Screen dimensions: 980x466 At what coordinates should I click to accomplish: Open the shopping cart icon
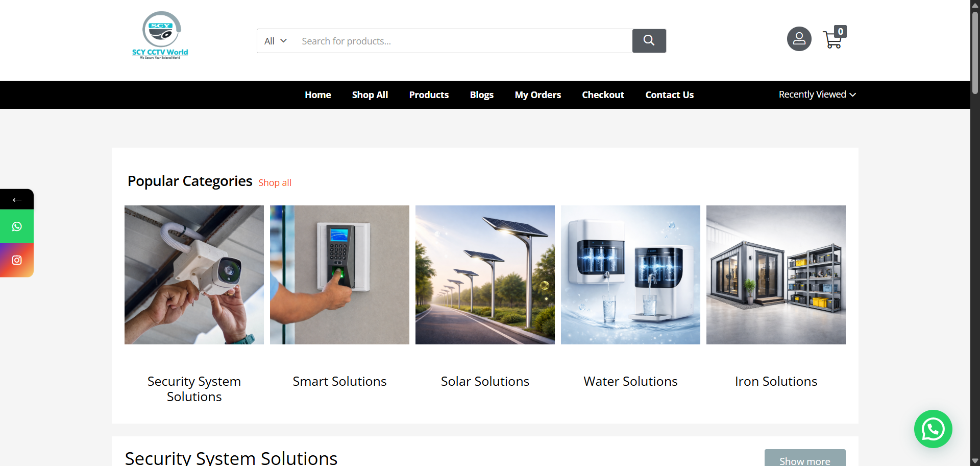click(834, 38)
